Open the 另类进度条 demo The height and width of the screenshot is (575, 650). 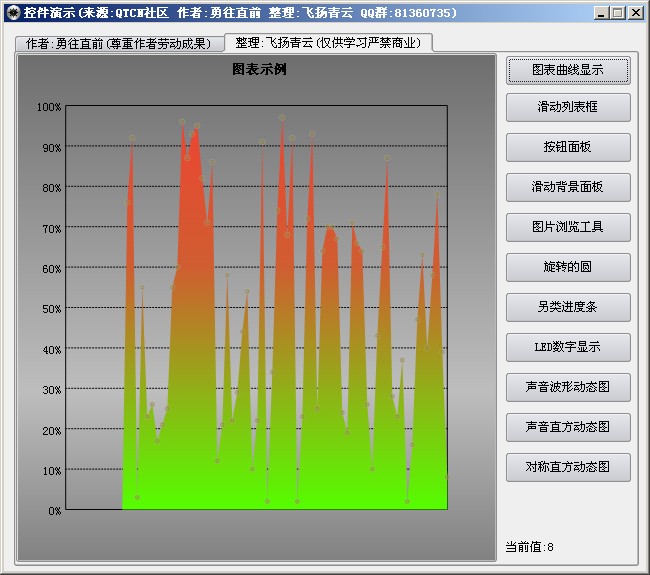[x=568, y=307]
